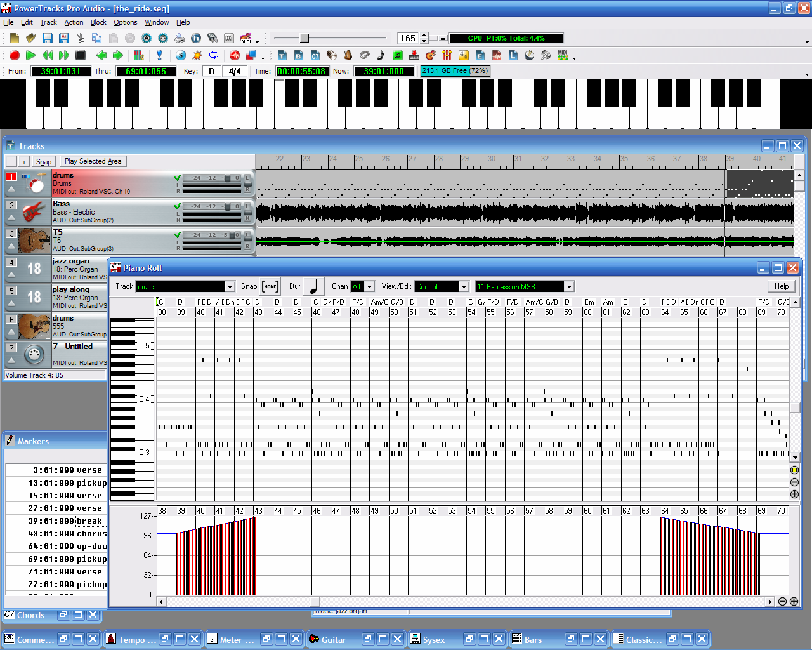Open the DXi synth settings icon
Screen dimensions: 812x650
228,38
